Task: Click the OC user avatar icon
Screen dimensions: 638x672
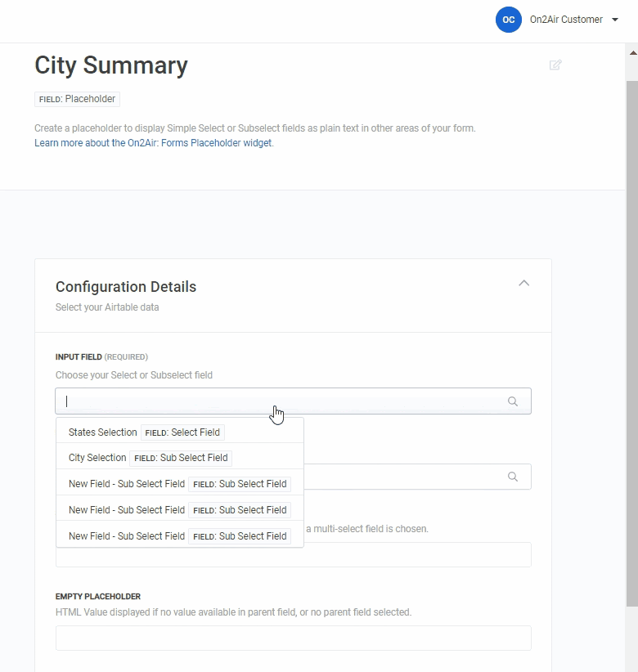Action: (x=508, y=20)
